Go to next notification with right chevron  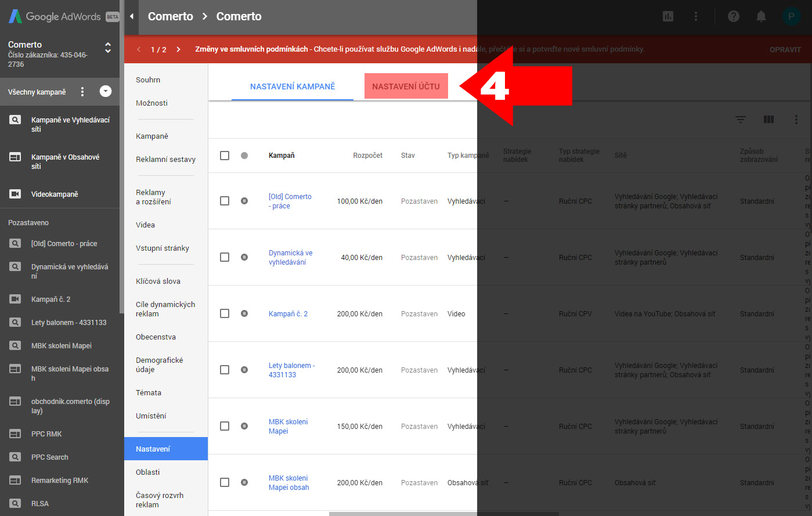[178, 49]
